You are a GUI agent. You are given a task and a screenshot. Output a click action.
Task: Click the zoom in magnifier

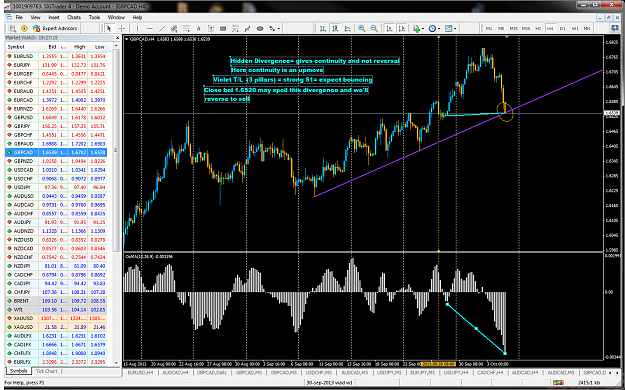362,28
